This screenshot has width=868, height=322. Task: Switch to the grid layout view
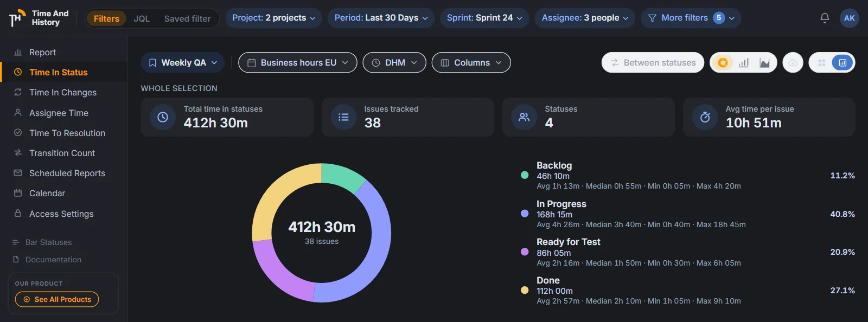pos(822,63)
